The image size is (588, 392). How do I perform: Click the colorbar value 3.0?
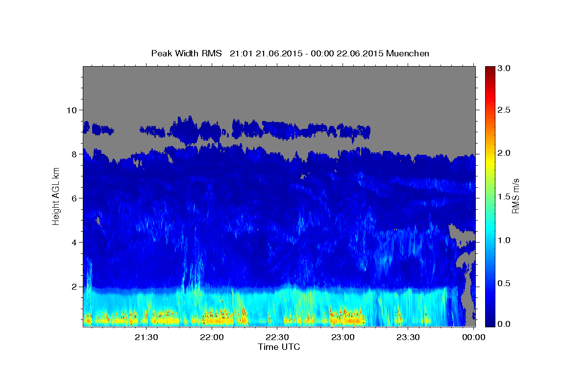pyautogui.click(x=504, y=68)
